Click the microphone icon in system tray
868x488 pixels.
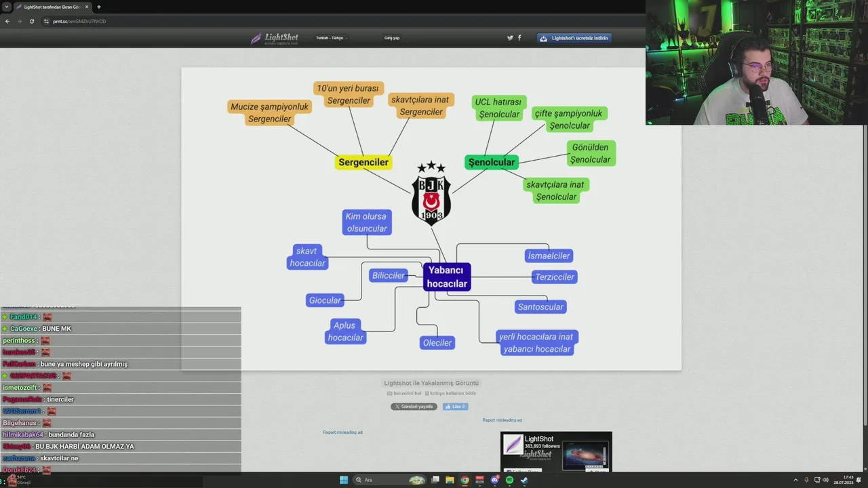(808, 480)
